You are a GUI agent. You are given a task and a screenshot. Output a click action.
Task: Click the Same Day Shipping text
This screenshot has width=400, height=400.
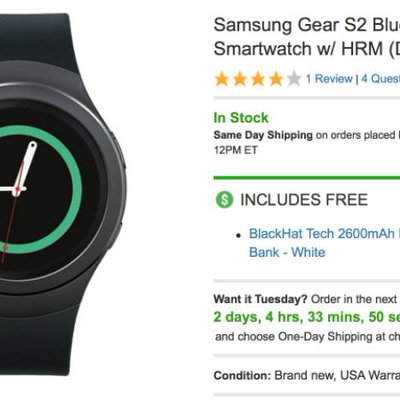[x=263, y=135]
